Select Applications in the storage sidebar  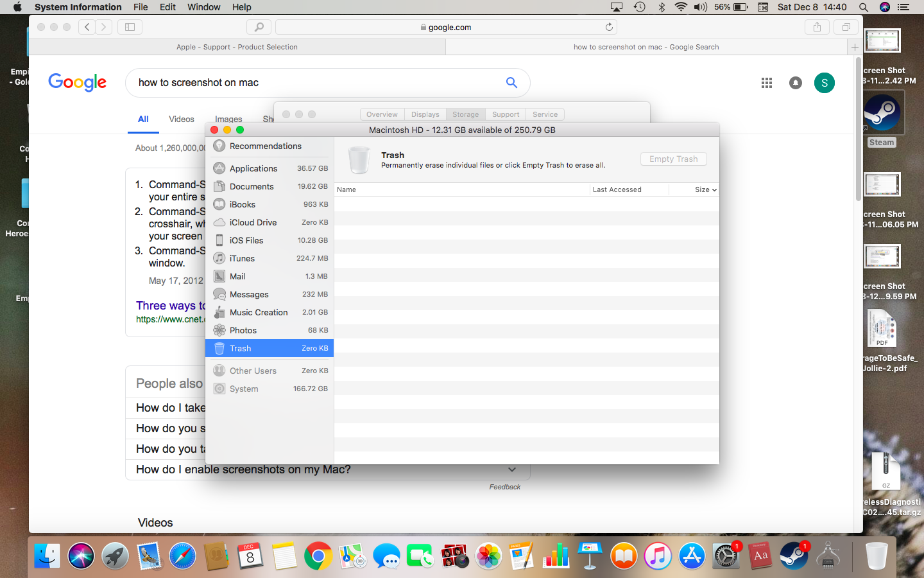point(269,168)
